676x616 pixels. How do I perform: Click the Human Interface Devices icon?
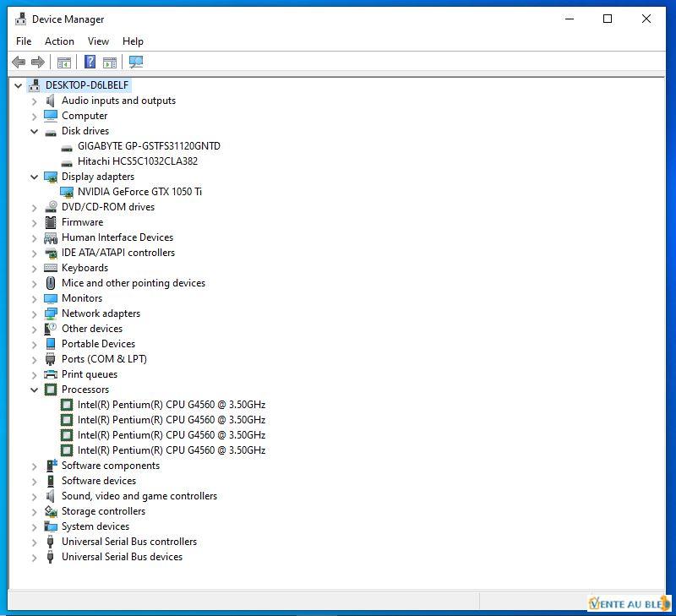[x=51, y=237]
